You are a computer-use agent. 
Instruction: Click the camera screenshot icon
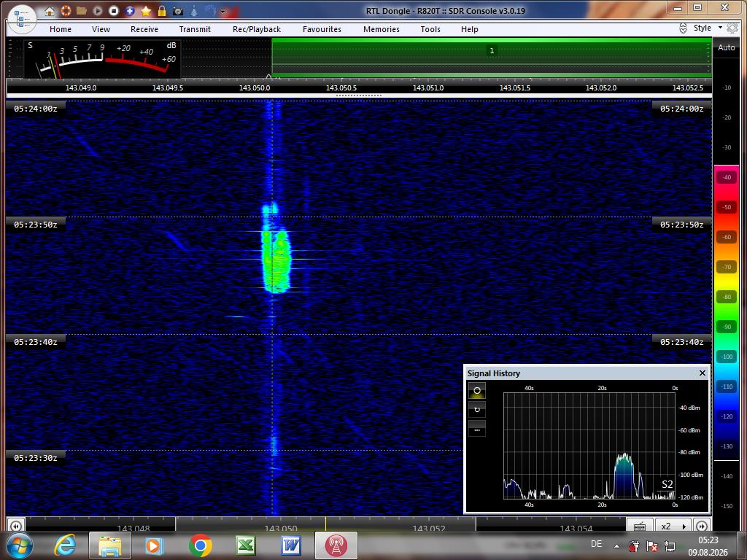click(x=178, y=10)
